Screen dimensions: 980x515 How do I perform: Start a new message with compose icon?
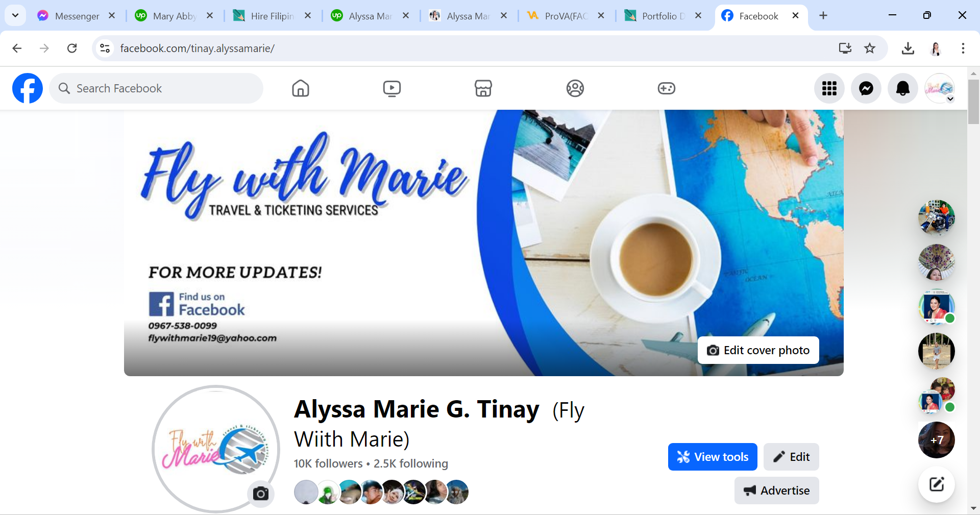(x=937, y=484)
